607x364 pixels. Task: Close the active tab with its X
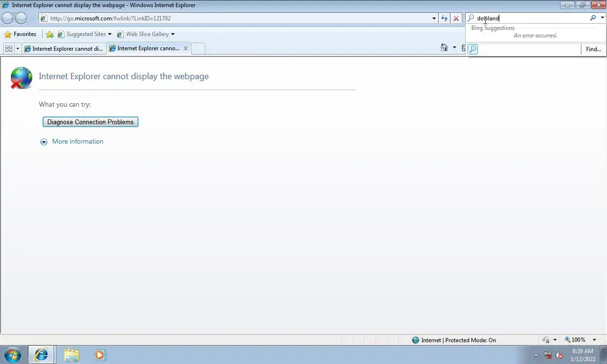(185, 48)
